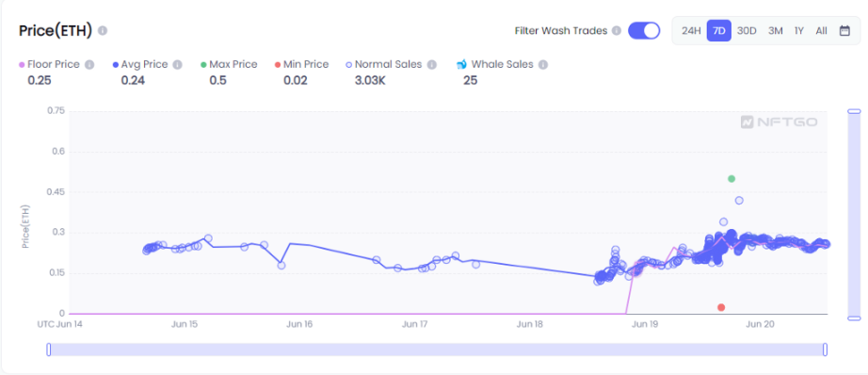Viewport: 868px width, 375px height.
Task: Select the 3M time range
Action: pos(775,30)
